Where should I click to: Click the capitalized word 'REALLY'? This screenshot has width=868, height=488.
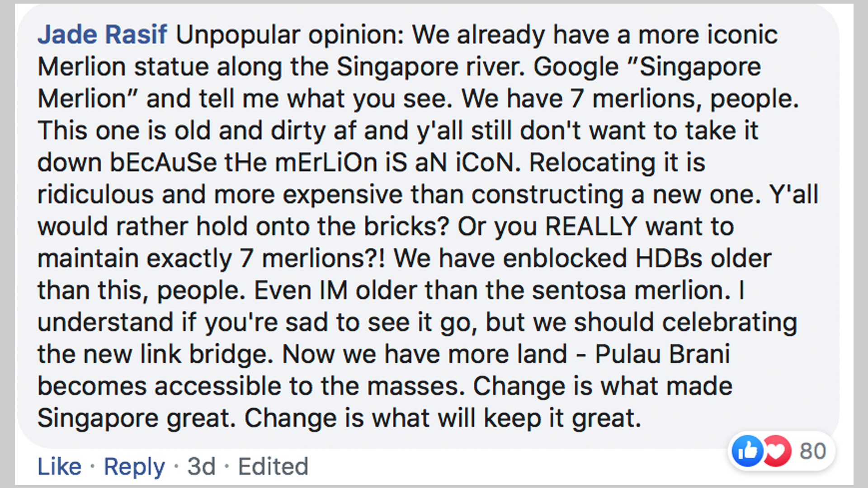[591, 226]
